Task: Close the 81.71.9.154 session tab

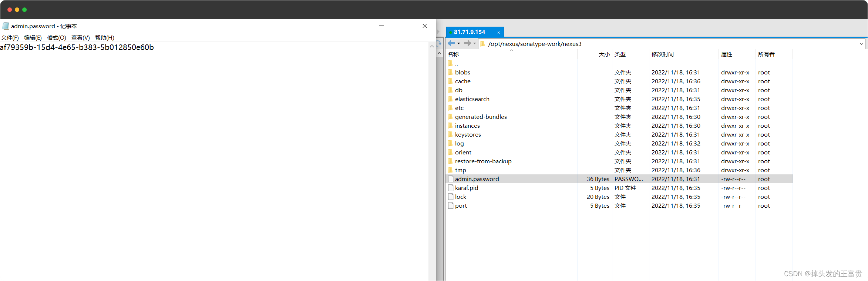Action: point(499,33)
